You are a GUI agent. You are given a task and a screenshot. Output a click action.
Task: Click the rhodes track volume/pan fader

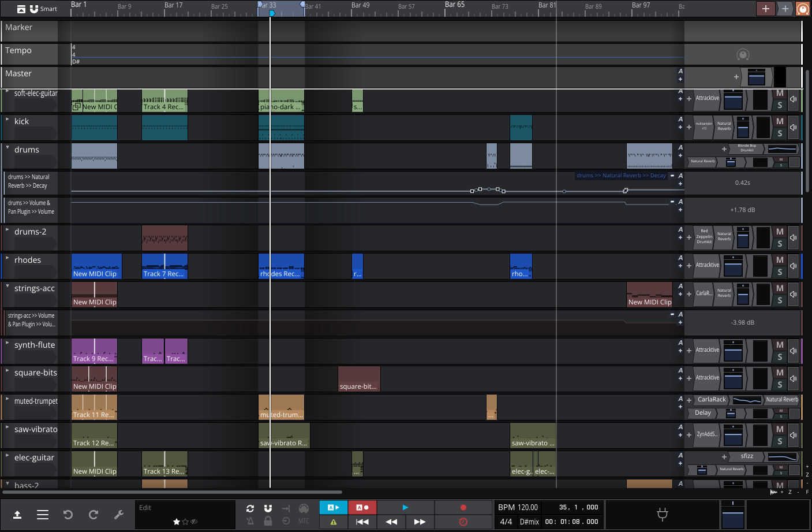[733, 266]
